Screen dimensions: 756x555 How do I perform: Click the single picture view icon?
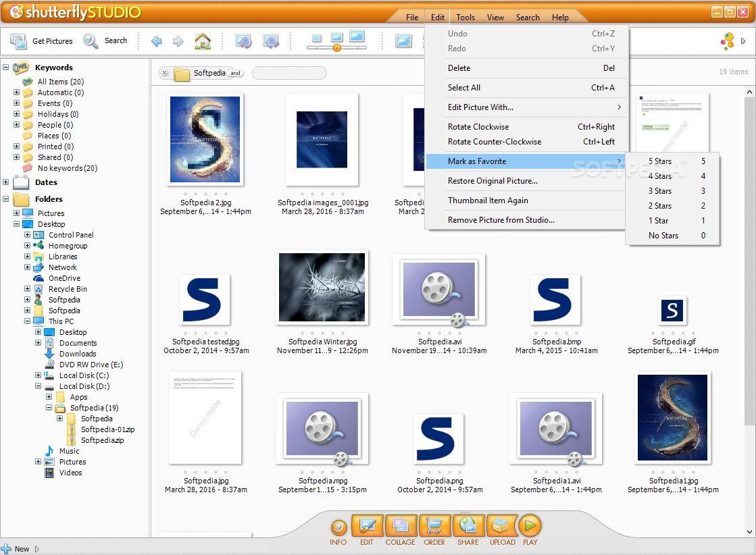click(x=403, y=41)
